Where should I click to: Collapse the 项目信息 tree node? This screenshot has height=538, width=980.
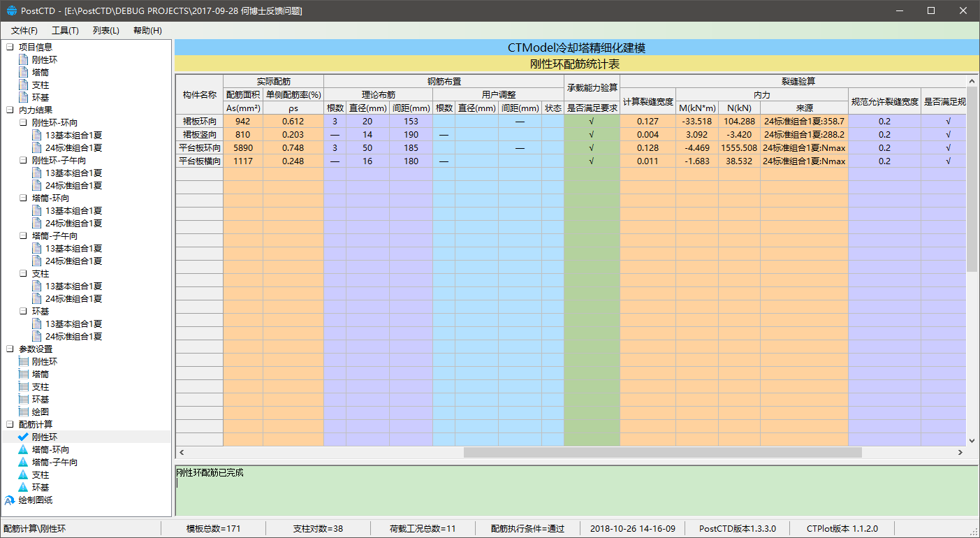10,48
